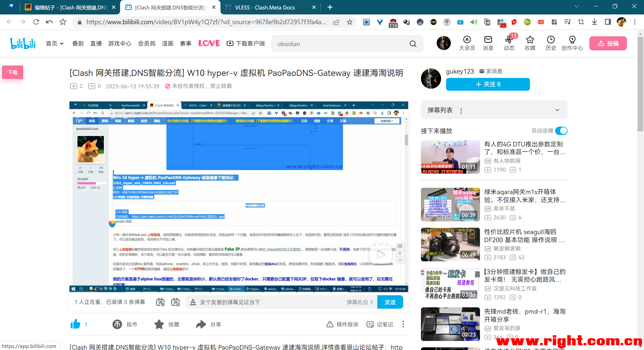Open danmaku list options dots
The height and width of the screenshot is (350, 644).
(x=461, y=111)
